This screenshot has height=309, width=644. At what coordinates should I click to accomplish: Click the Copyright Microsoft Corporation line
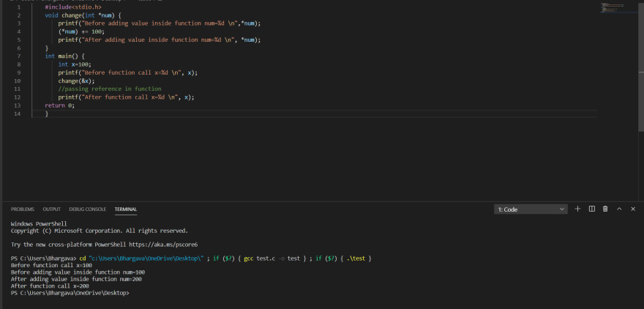(x=100, y=231)
